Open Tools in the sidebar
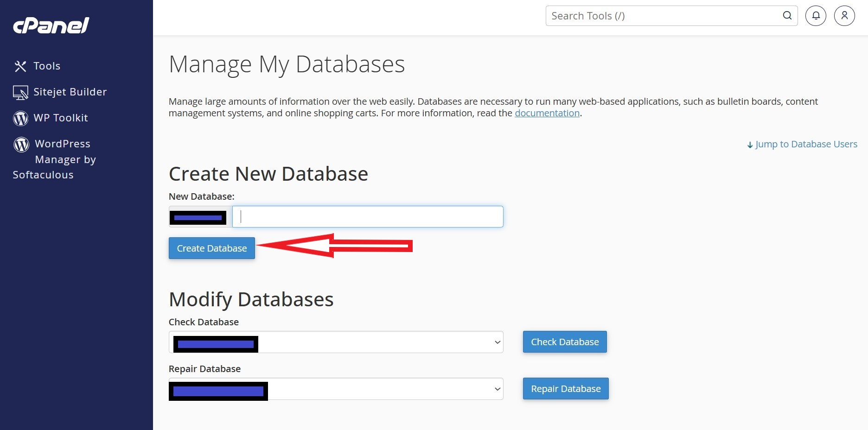 tap(47, 66)
